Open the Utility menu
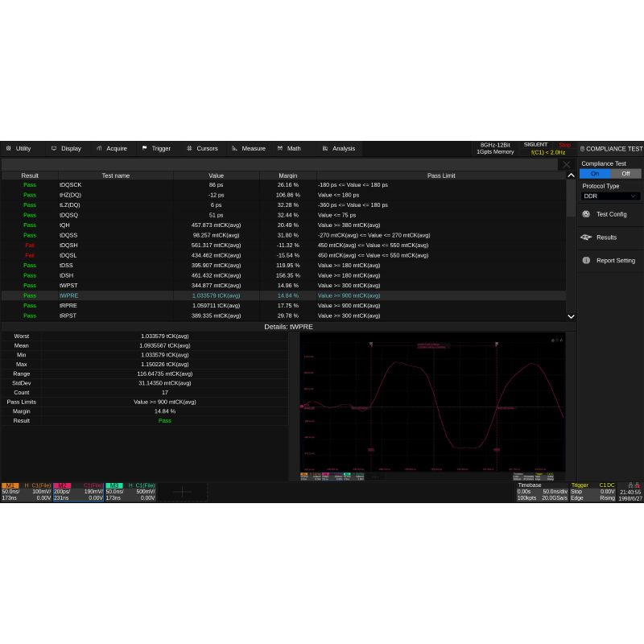644x644 pixels. coord(19,148)
